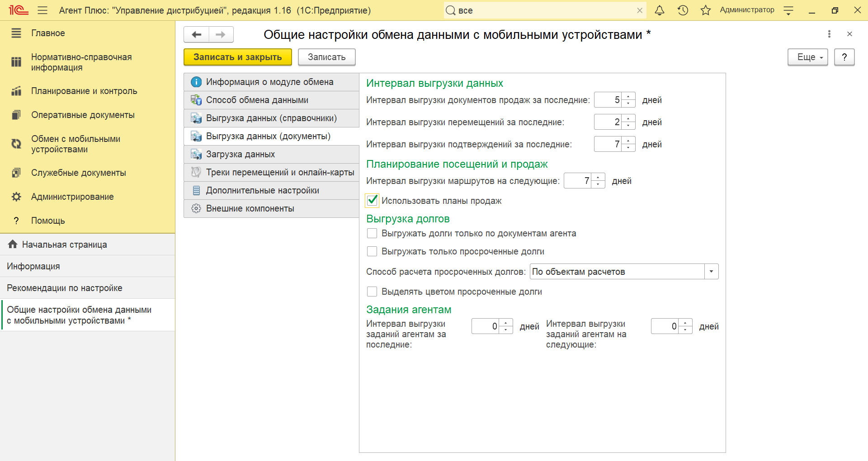
Task: Open Administration section with gear icon
Action: point(72,197)
